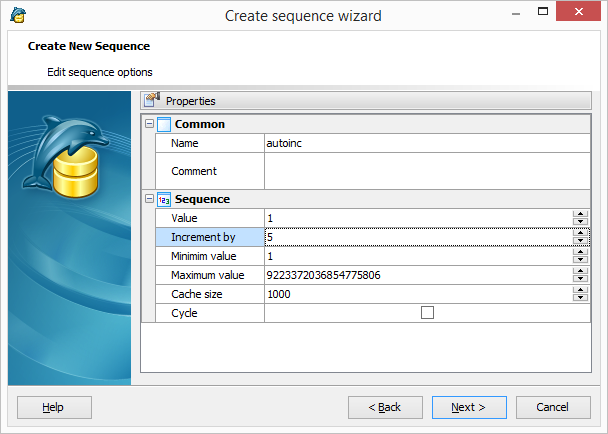
Task: Enable the Cycle checkbox
Action: [427, 313]
